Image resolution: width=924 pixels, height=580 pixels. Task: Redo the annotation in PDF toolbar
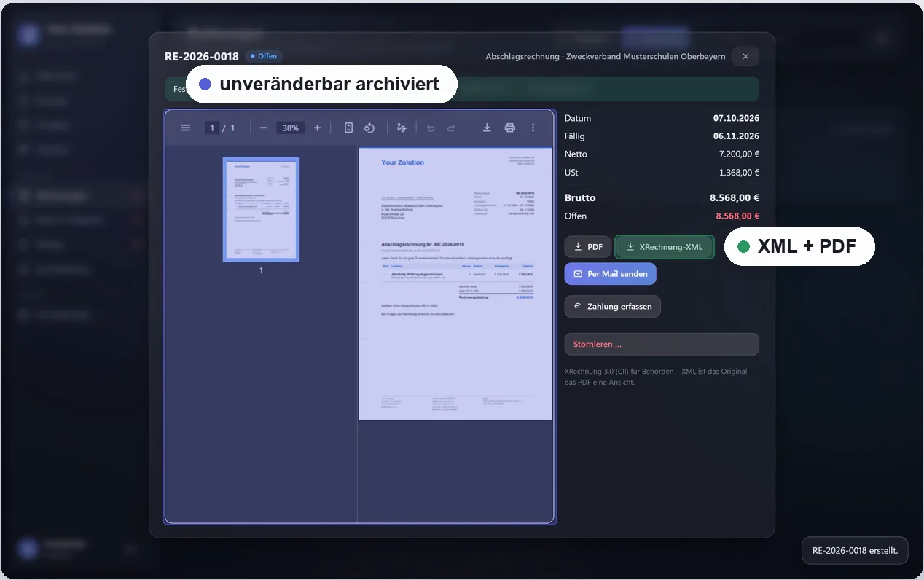(x=451, y=128)
